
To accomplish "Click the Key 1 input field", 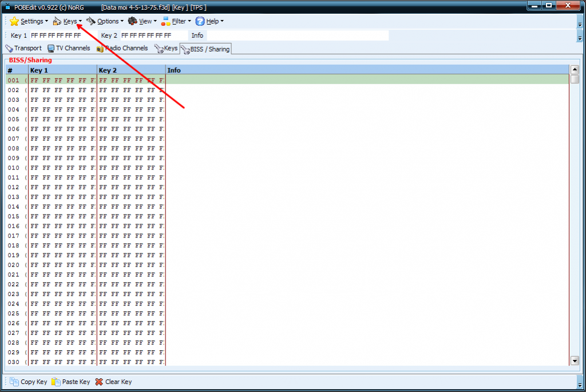I will pos(63,35).
